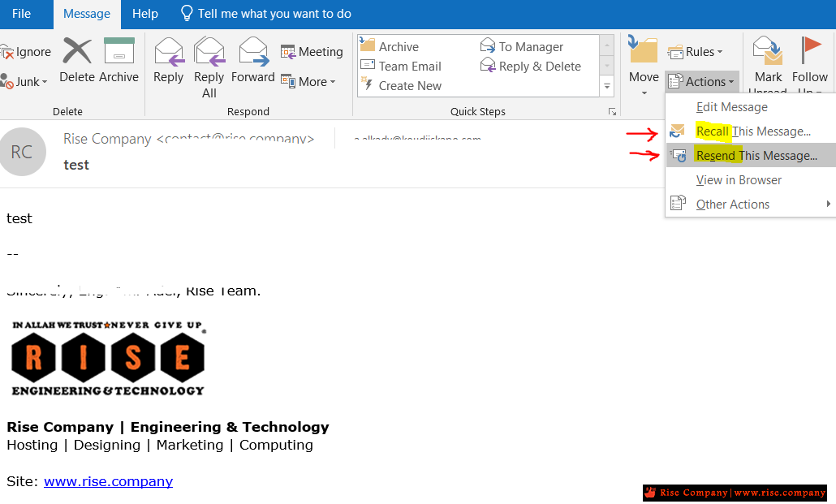Click the Tell me search field
The image size is (836, 504).
click(x=274, y=14)
